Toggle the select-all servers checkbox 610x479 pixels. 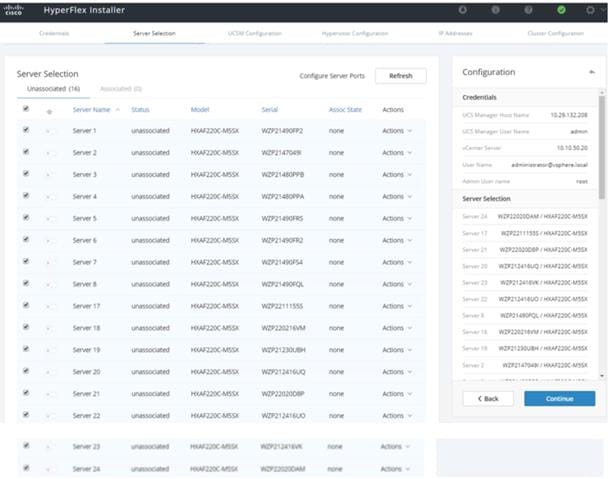pos(26,109)
